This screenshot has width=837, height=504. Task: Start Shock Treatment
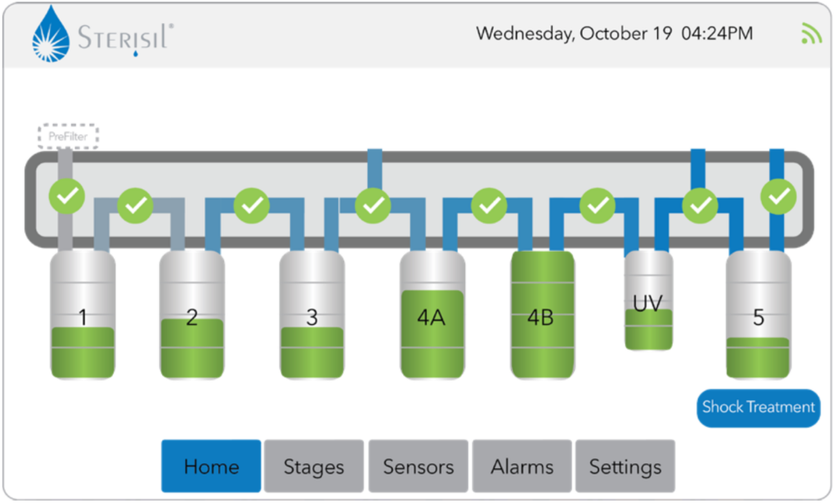758,408
